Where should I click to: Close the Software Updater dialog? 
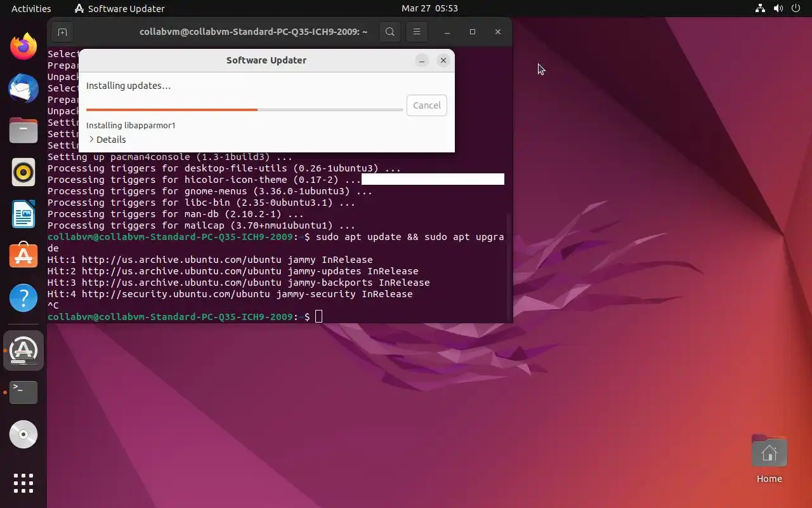pyautogui.click(x=443, y=60)
